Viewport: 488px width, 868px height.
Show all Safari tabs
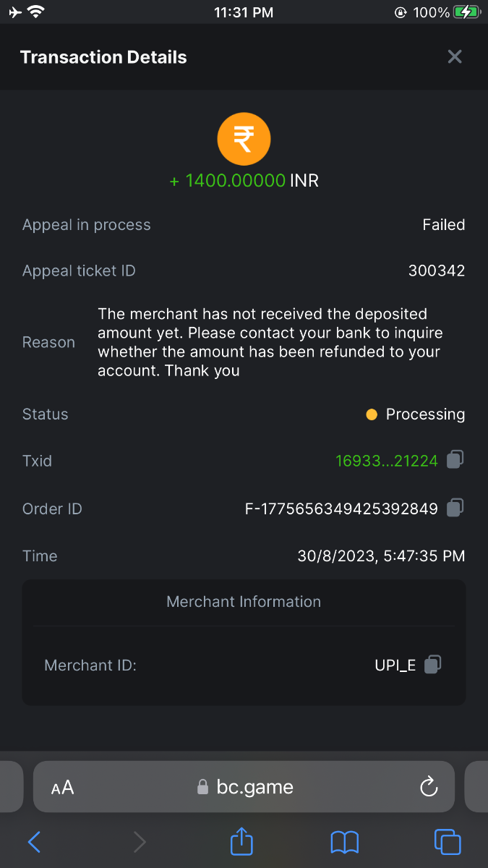point(447,842)
